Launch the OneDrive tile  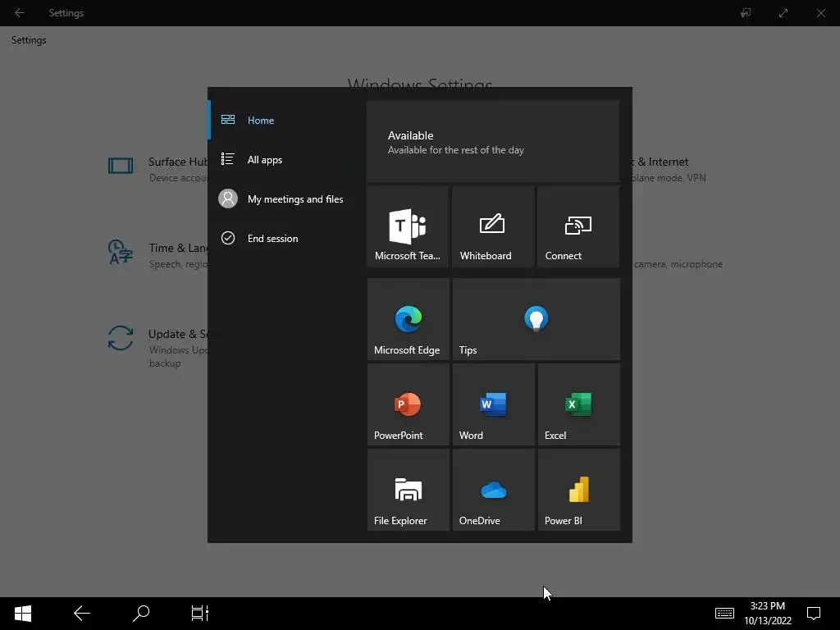[493, 490]
